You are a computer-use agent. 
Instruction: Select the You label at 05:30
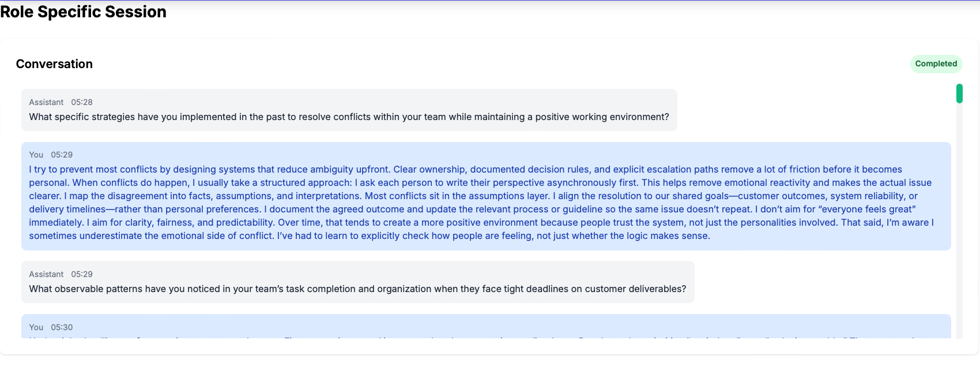coord(36,327)
